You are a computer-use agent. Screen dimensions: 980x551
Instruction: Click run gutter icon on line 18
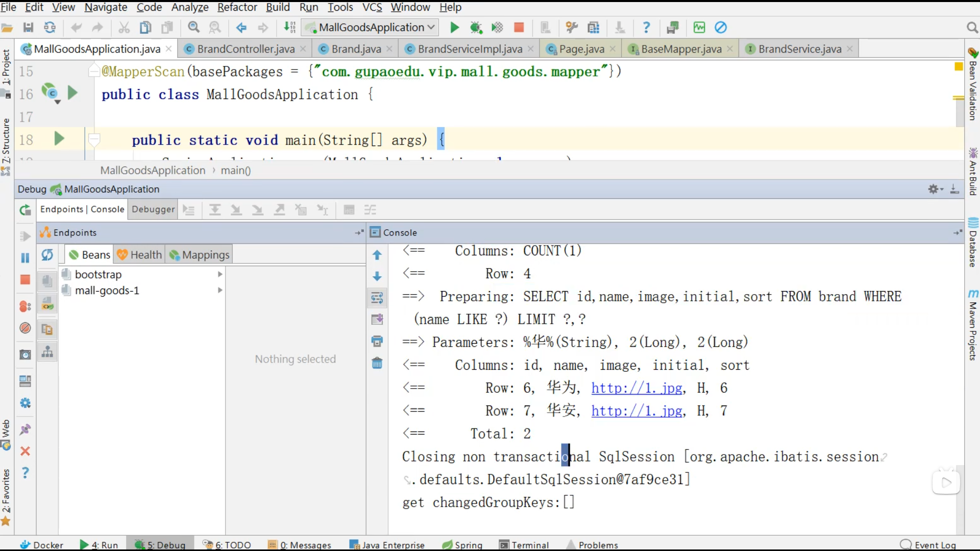click(59, 138)
